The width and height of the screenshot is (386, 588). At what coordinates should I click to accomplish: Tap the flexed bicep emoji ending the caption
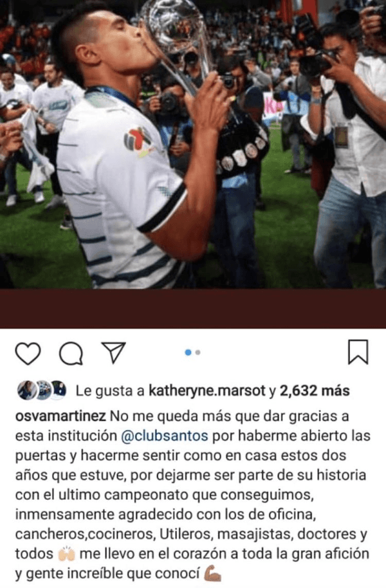213,574
